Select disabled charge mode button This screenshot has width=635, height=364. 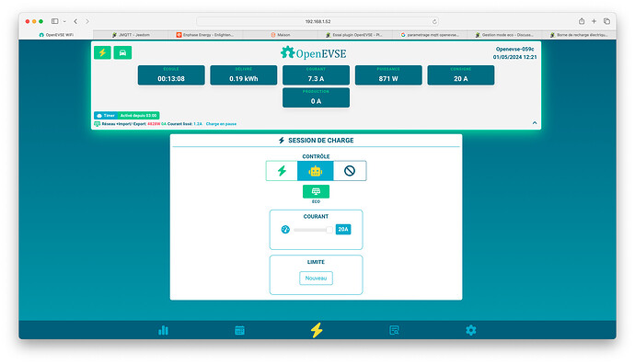tap(350, 171)
